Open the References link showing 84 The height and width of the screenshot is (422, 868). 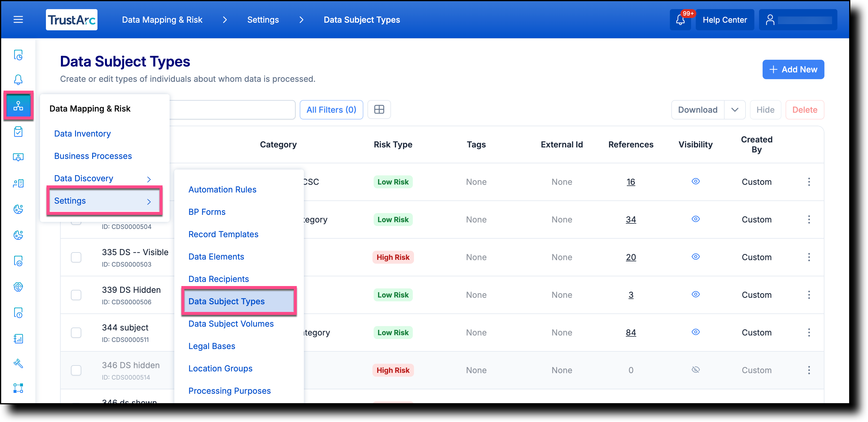point(631,333)
